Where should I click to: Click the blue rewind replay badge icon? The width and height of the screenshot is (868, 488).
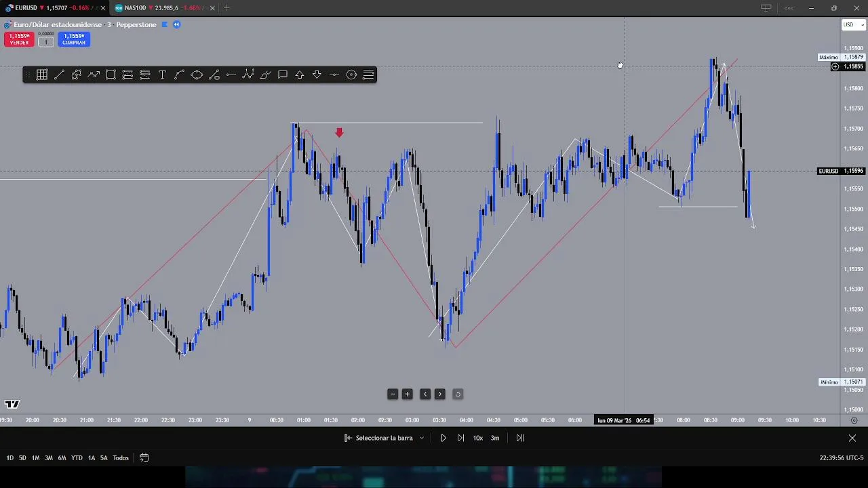176,24
